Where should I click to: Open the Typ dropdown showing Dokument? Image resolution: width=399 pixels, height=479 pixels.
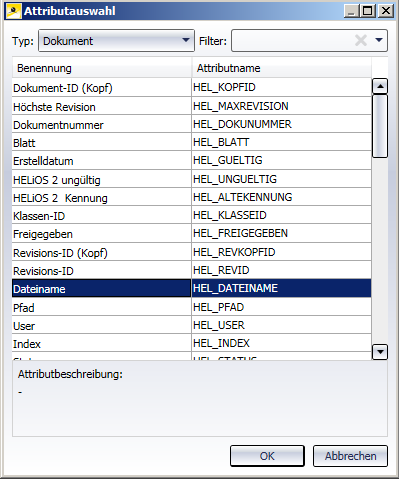(x=116, y=40)
